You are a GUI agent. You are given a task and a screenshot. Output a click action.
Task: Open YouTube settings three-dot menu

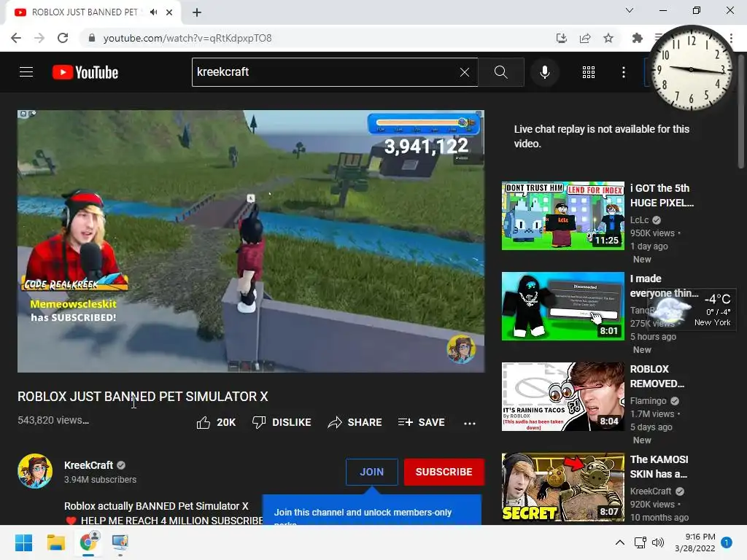point(624,72)
